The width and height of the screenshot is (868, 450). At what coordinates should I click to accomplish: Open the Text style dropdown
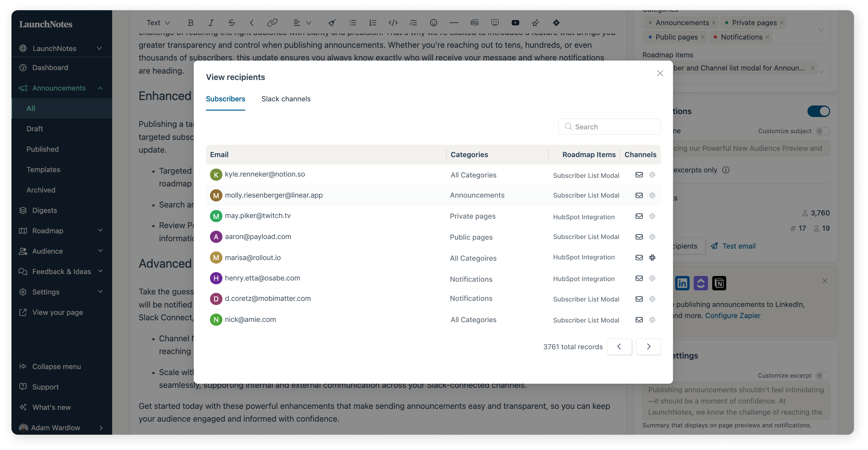[x=158, y=23]
